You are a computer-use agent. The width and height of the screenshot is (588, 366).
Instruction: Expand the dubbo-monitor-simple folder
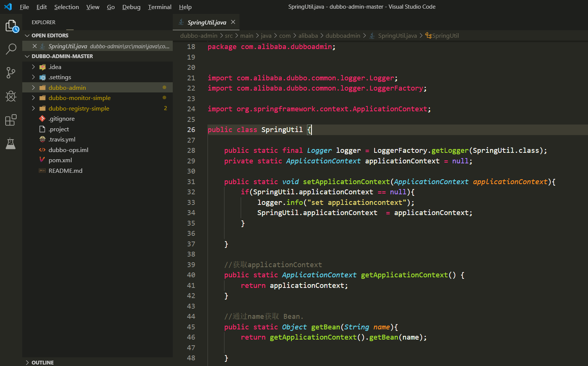[79, 98]
